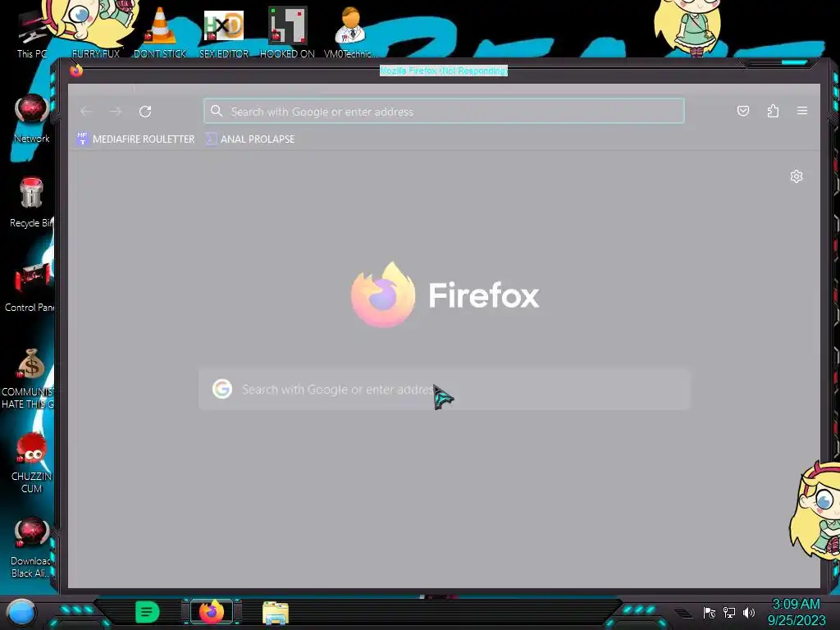
Task: Click the Firefox (Not Responding) title text
Action: (444, 71)
